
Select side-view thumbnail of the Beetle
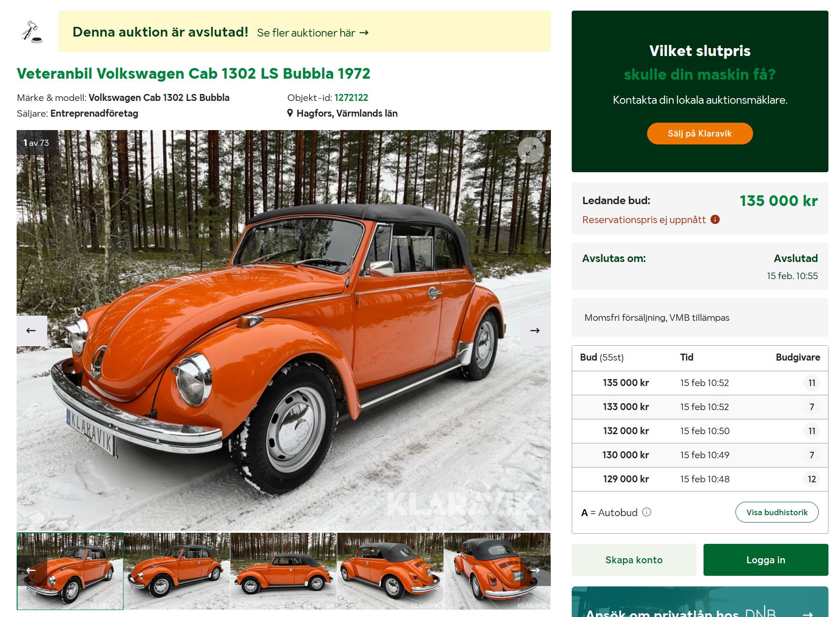coord(284,571)
